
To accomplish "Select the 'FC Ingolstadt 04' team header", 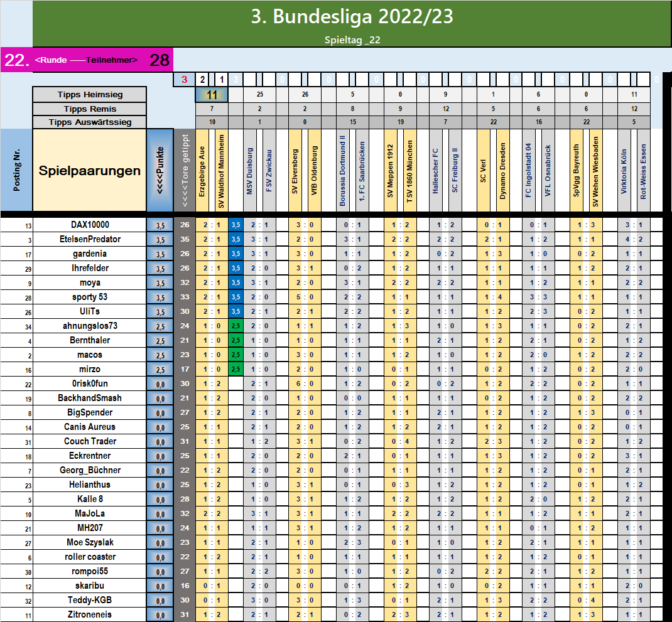I will 528,171.
